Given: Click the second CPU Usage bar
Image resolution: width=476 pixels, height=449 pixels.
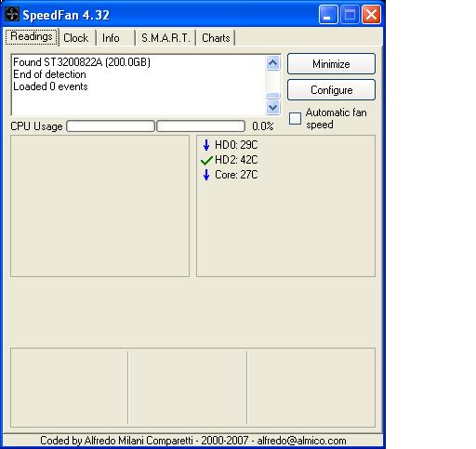Looking at the screenshot, I should tap(201, 126).
